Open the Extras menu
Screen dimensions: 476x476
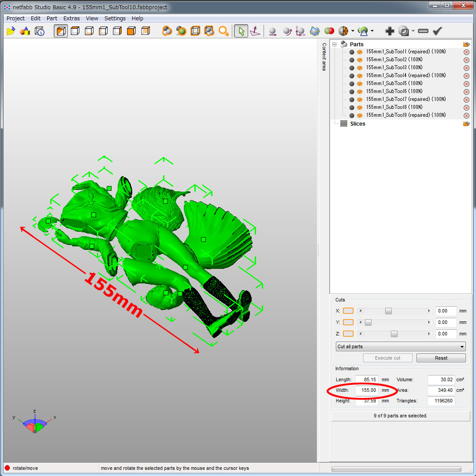71,18
